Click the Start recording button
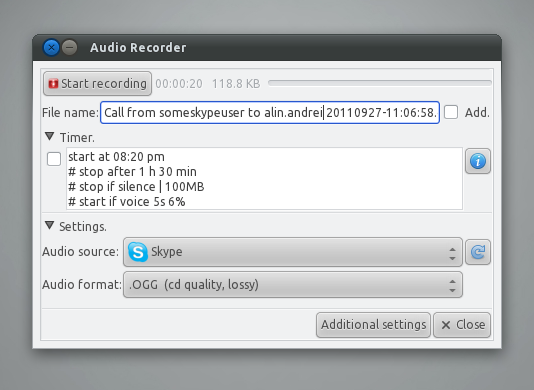The width and height of the screenshot is (534, 390). pyautogui.click(x=97, y=83)
